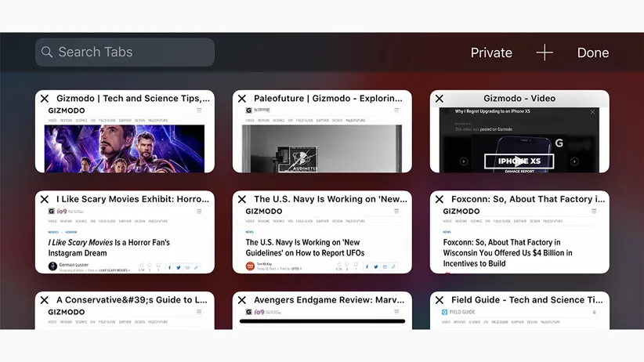Close the U.S. Navy UFO tab

tap(242, 200)
